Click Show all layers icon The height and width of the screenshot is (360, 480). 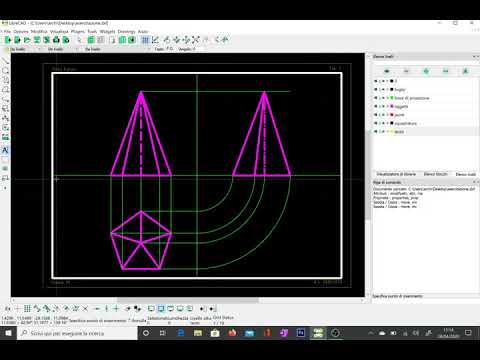(x=387, y=71)
